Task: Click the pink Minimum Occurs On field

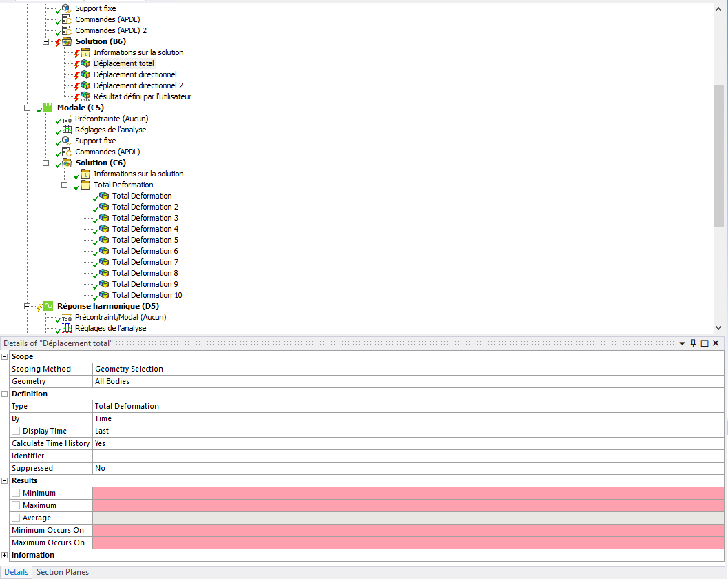Action: coord(408,530)
